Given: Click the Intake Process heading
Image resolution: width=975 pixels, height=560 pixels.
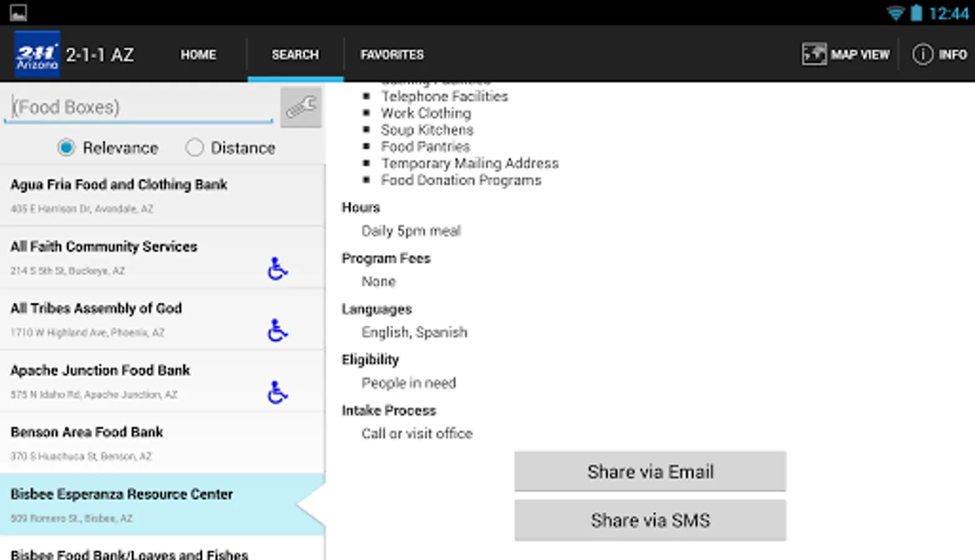Looking at the screenshot, I should 389,411.
